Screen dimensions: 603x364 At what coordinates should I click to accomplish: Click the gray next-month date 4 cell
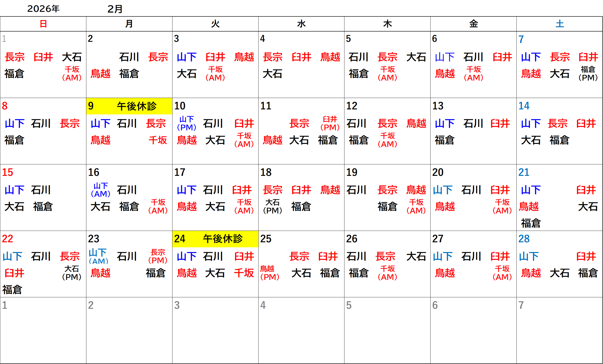pos(263,305)
